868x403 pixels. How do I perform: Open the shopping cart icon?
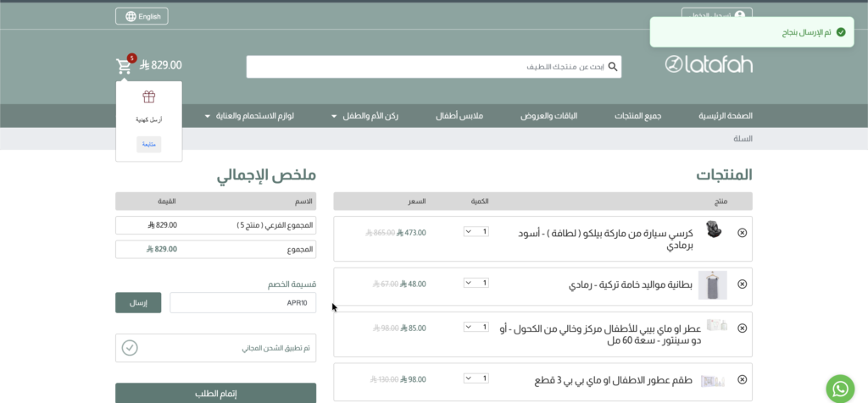tap(124, 66)
